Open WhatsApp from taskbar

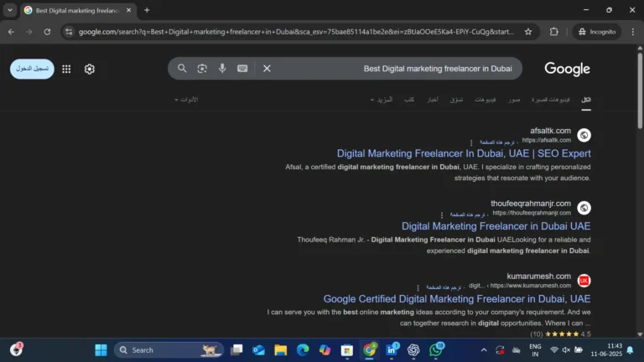[436, 350]
